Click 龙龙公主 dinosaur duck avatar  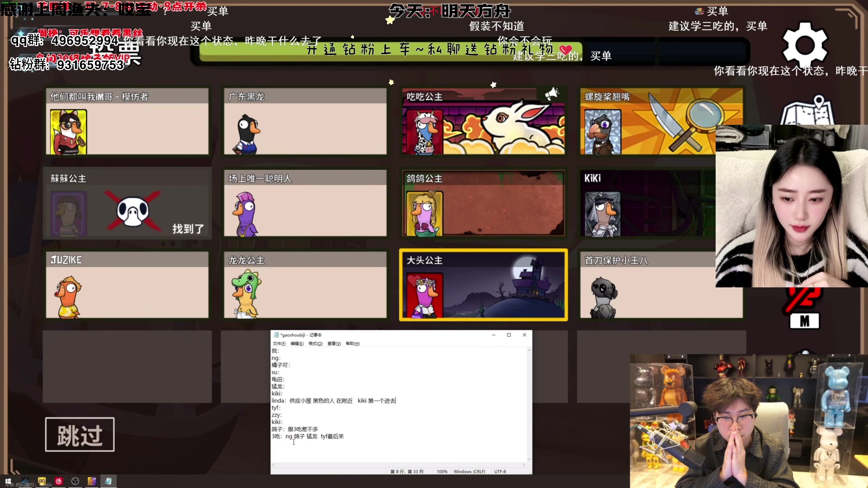coord(246,293)
